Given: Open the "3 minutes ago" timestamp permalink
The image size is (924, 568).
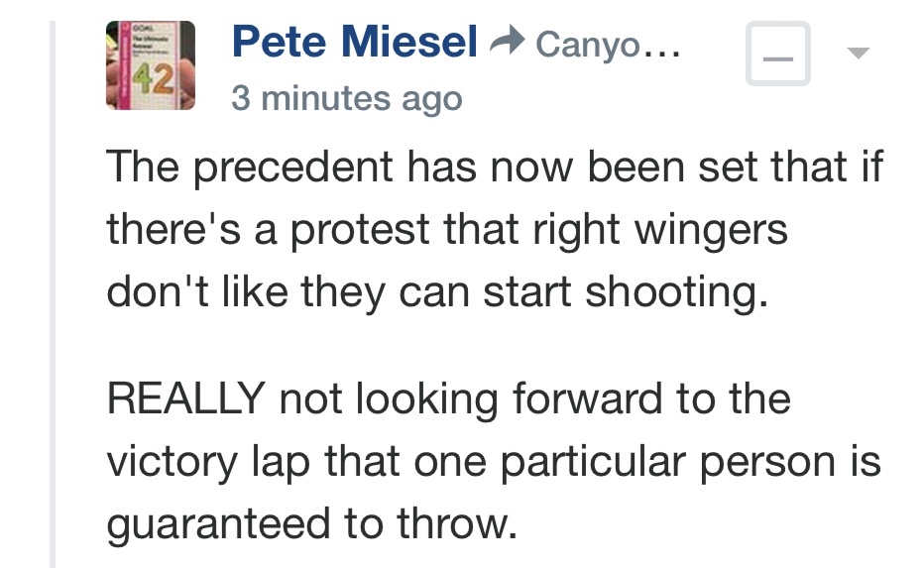Looking at the screenshot, I should pyautogui.click(x=346, y=99).
